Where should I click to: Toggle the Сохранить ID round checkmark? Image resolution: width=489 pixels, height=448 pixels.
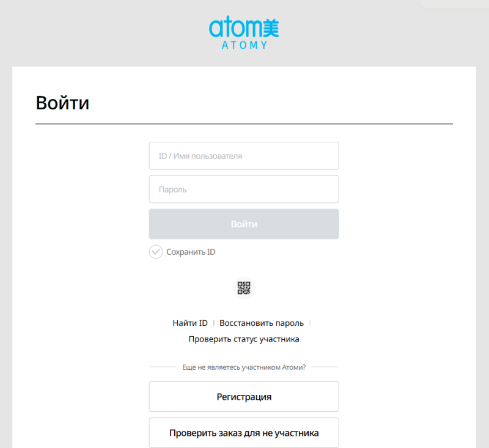point(156,252)
